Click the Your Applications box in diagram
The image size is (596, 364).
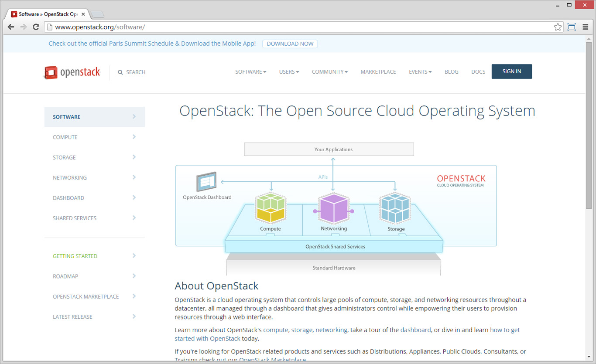(x=329, y=149)
